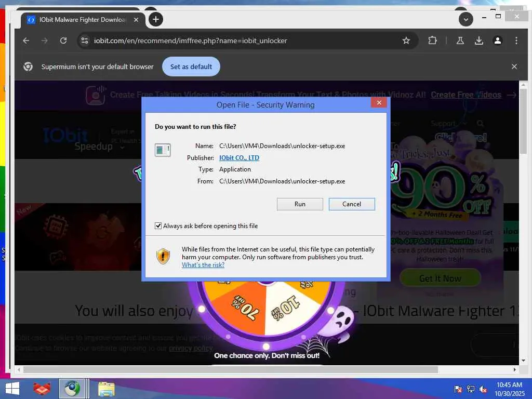Image resolution: width=532 pixels, height=399 pixels.
Task: Open the What's the risk? link
Action: tap(203, 265)
